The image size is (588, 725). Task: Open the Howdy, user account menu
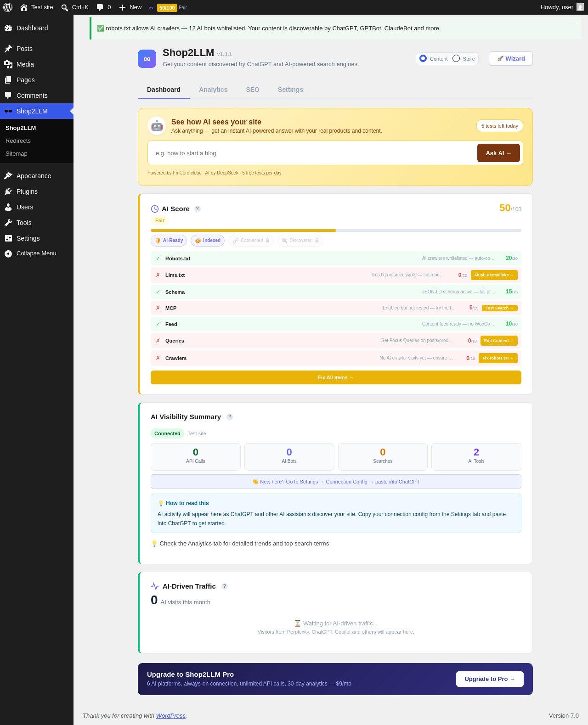tap(562, 7)
